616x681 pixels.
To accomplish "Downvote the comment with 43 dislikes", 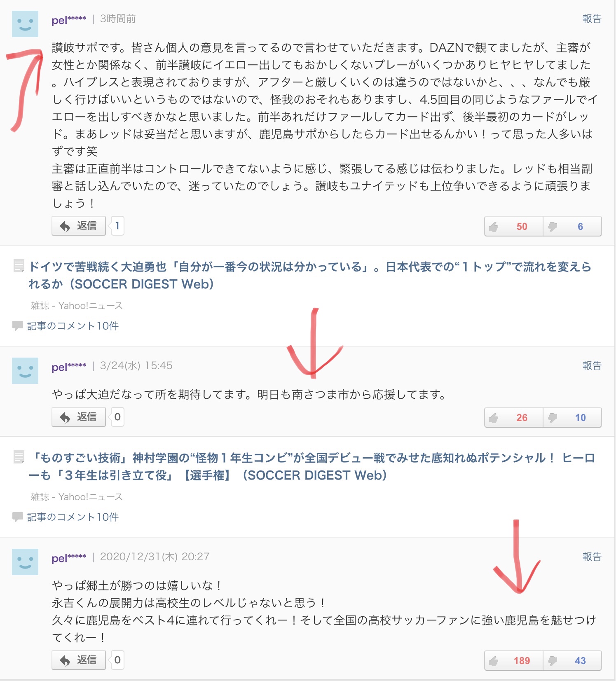I will tap(572, 660).
